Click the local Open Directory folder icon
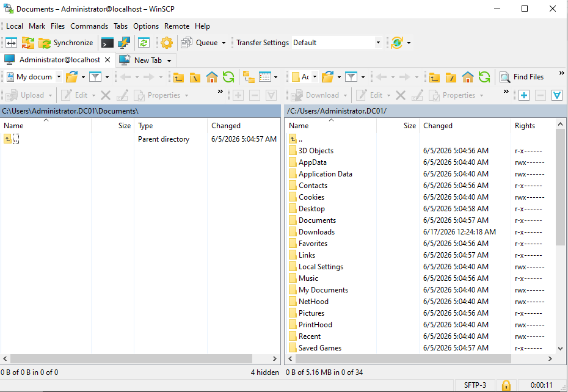568x392 pixels. tap(72, 77)
